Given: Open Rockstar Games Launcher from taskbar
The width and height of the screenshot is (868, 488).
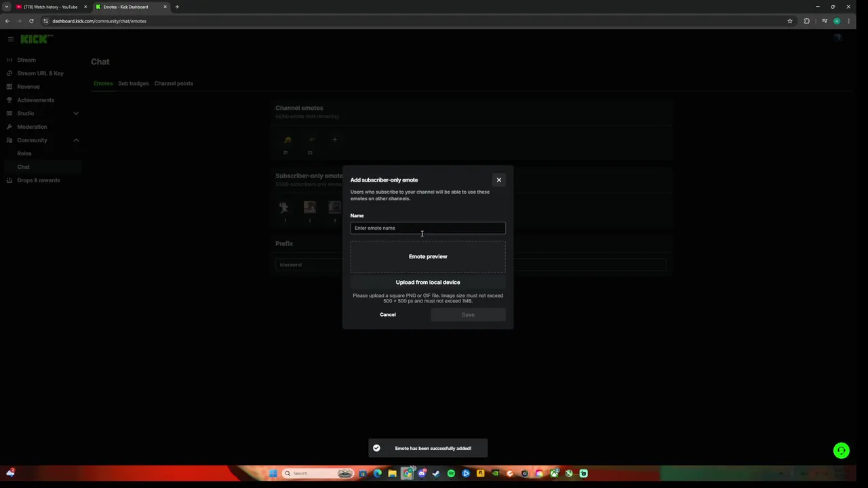Looking at the screenshot, I should pos(481,473).
